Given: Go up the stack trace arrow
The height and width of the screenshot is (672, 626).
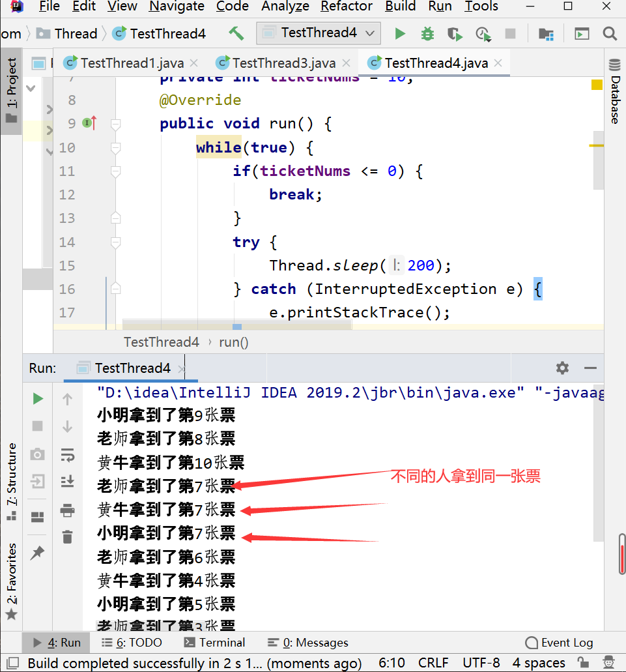Looking at the screenshot, I should tap(67, 399).
